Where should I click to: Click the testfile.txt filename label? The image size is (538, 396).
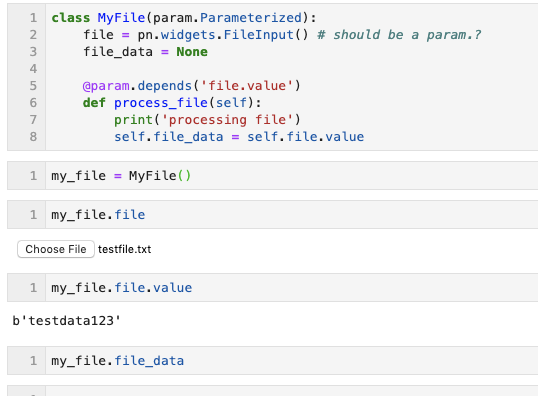(x=124, y=249)
